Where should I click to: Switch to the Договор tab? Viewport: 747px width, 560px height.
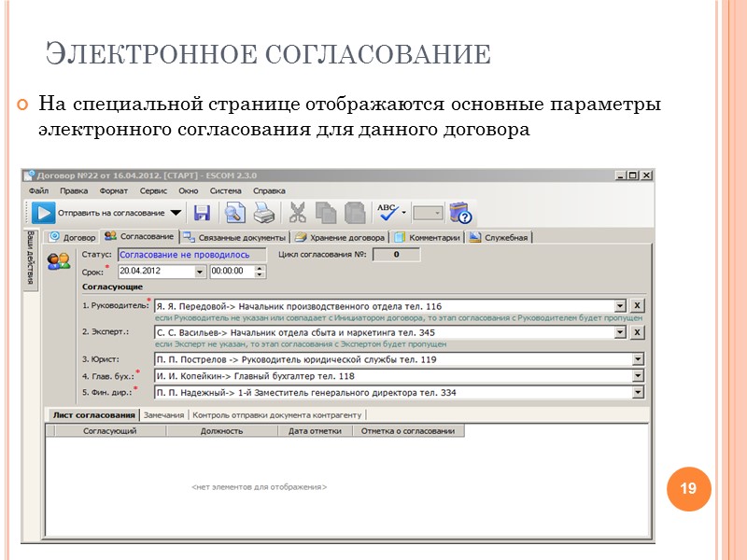[x=72, y=237]
